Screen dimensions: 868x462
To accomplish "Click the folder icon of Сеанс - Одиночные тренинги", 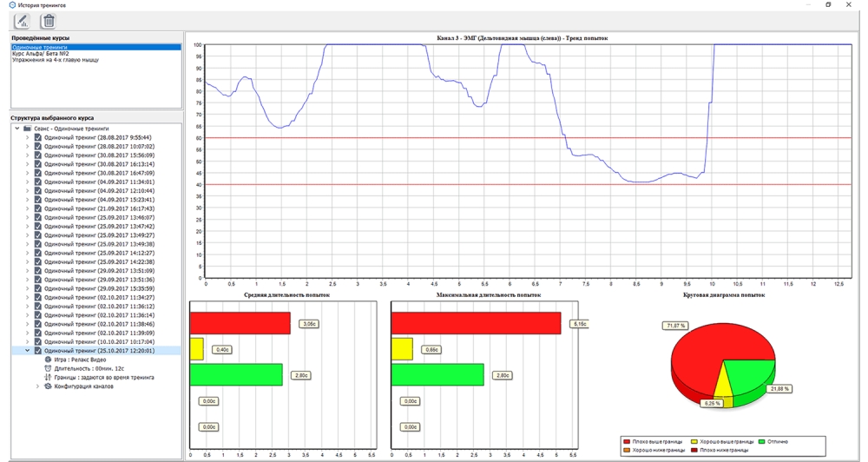I will pos(28,128).
